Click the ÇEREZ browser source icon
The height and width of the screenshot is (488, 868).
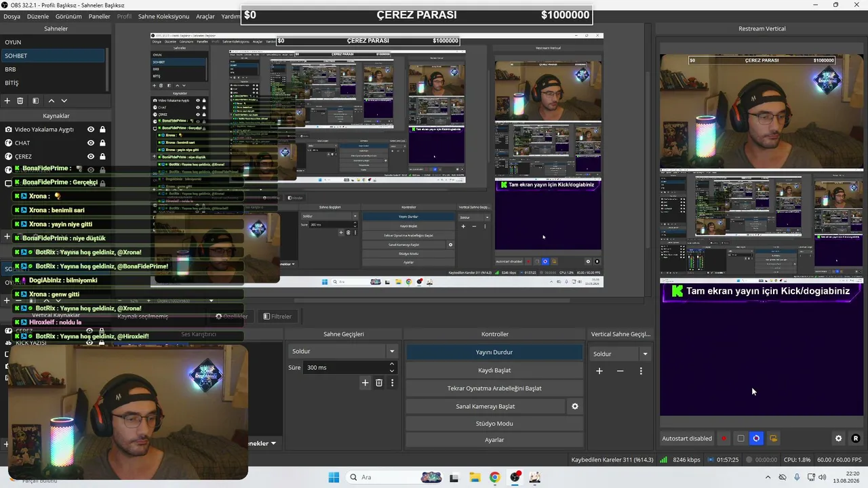[8, 157]
